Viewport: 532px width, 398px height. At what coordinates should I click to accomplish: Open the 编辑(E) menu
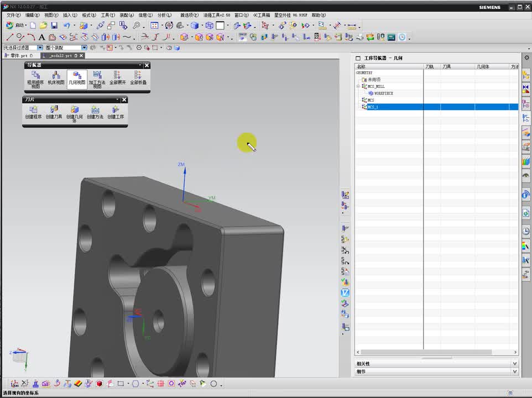(33, 15)
